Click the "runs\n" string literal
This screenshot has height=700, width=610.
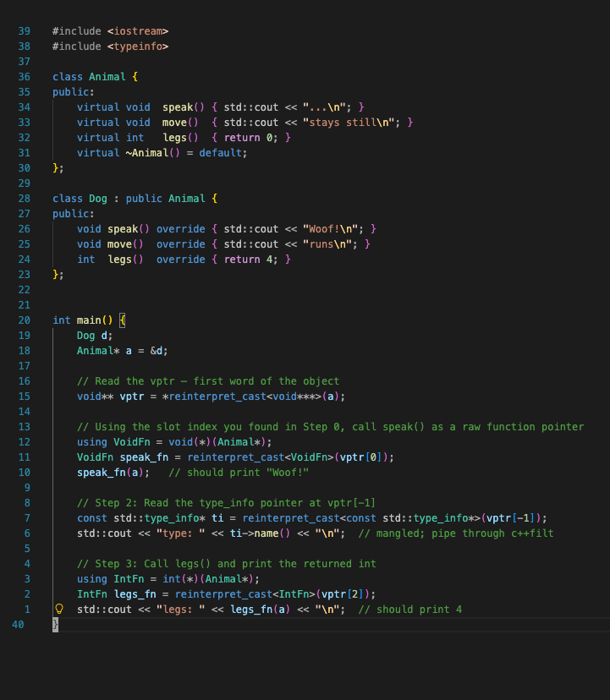tap(327, 244)
